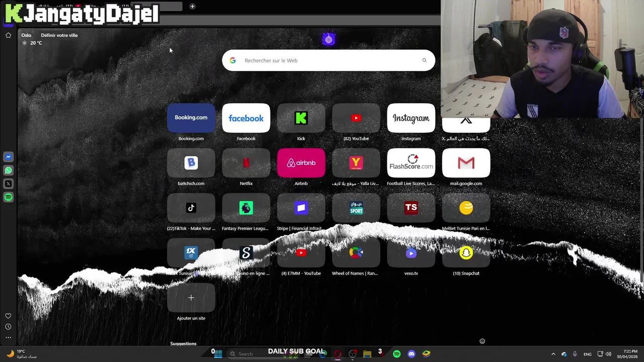Open the Windows Start menu
This screenshot has width=644, height=362.
click(218, 354)
